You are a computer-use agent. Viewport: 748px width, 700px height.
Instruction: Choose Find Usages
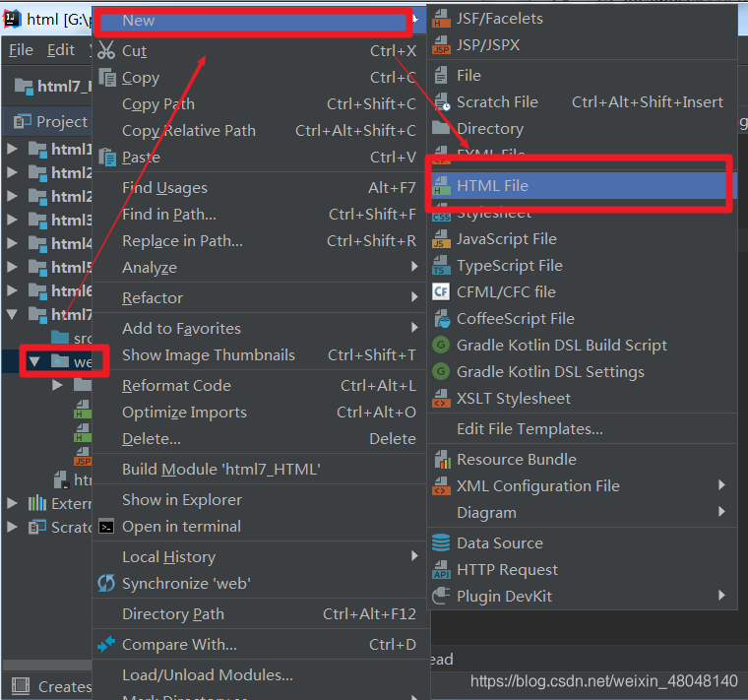click(x=258, y=188)
